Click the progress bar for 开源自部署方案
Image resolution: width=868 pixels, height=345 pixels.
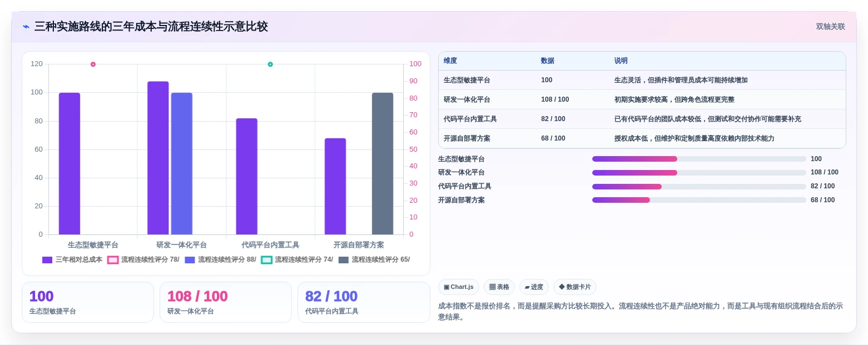pos(699,200)
